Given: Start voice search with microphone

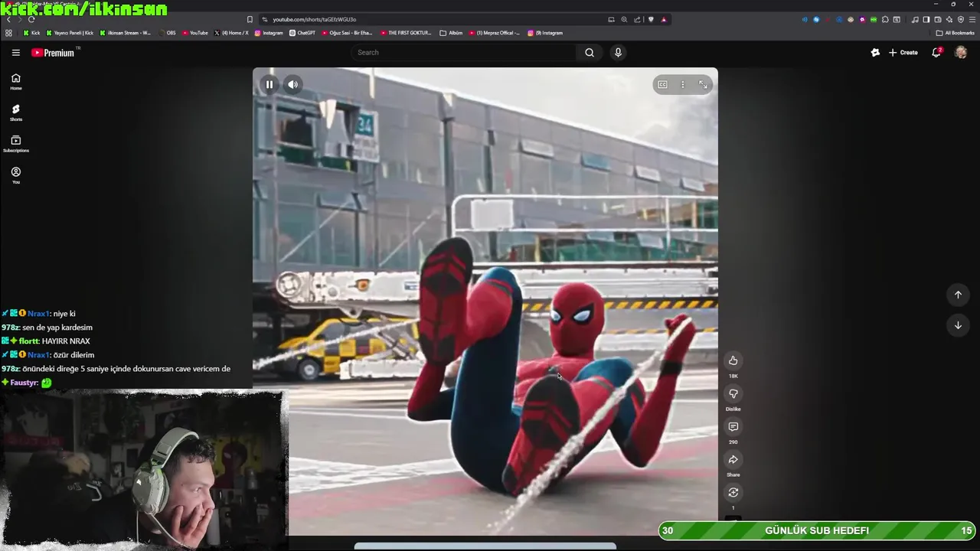Looking at the screenshot, I should pyautogui.click(x=618, y=53).
